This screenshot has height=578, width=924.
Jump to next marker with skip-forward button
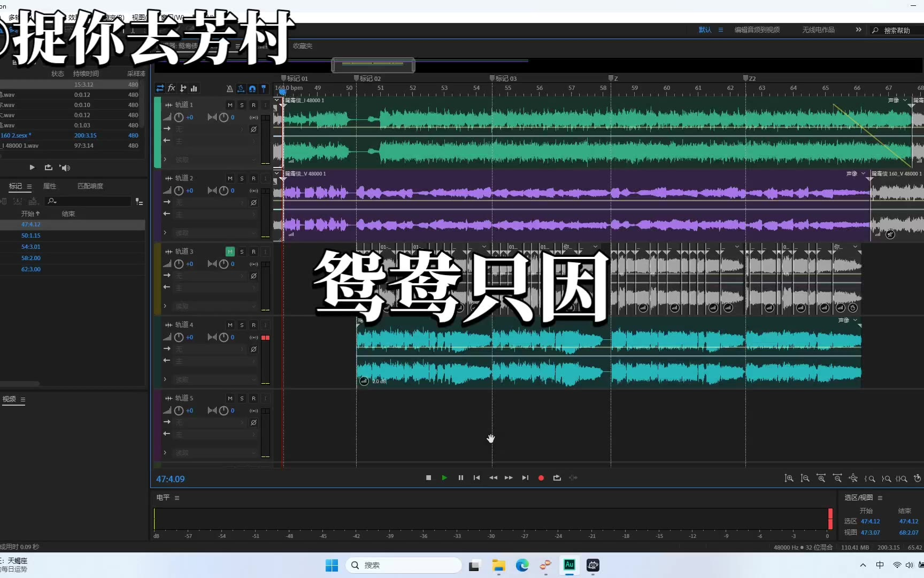coord(525,478)
